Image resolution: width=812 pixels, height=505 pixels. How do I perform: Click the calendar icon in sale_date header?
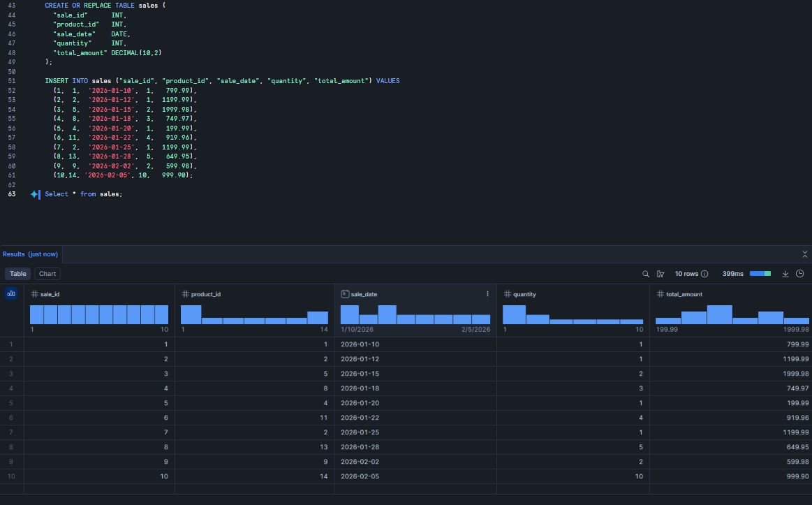point(344,294)
